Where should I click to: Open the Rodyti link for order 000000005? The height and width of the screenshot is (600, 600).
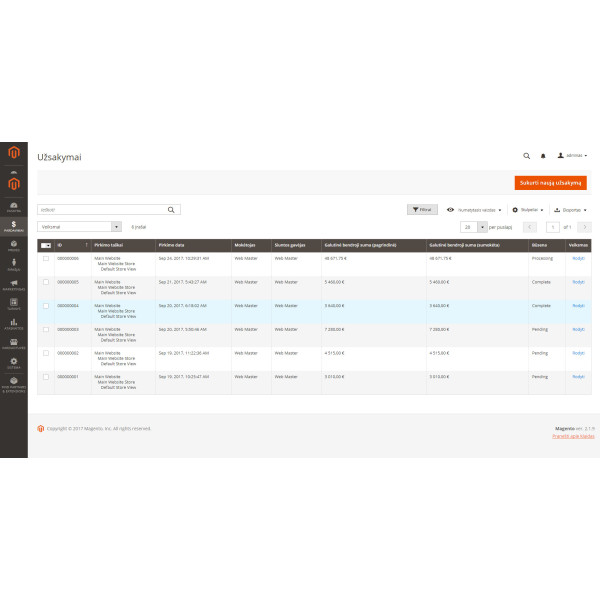[578, 282]
